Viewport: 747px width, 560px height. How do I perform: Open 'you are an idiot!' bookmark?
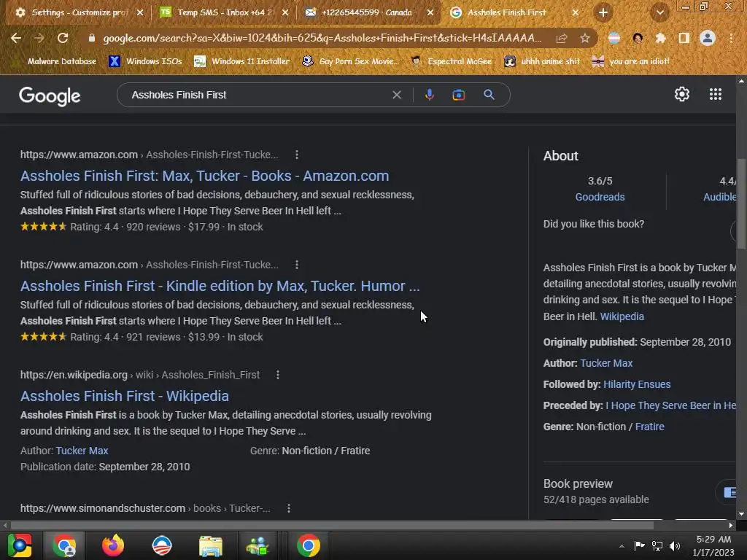pos(630,61)
